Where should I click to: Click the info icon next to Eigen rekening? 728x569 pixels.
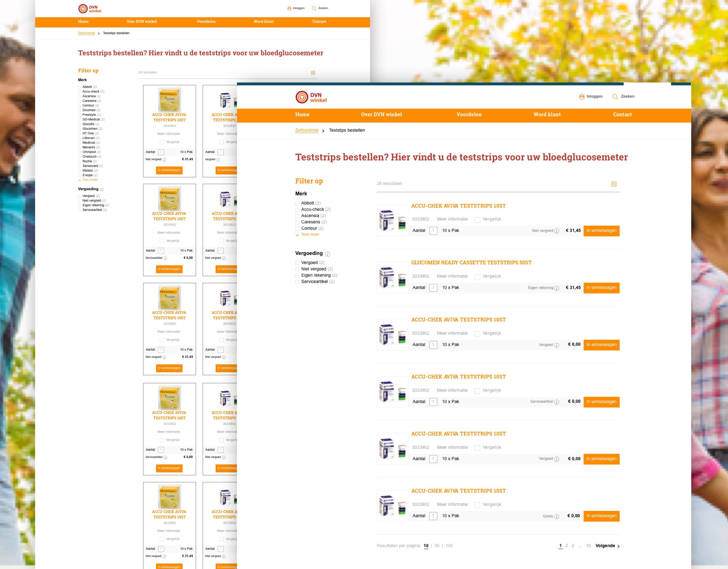pos(556,288)
